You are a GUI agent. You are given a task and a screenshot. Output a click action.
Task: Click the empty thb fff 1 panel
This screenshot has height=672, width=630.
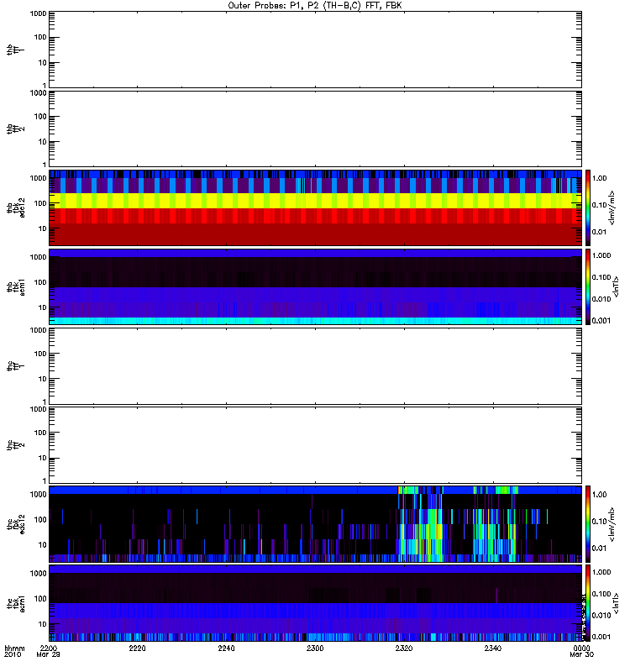coord(315,50)
